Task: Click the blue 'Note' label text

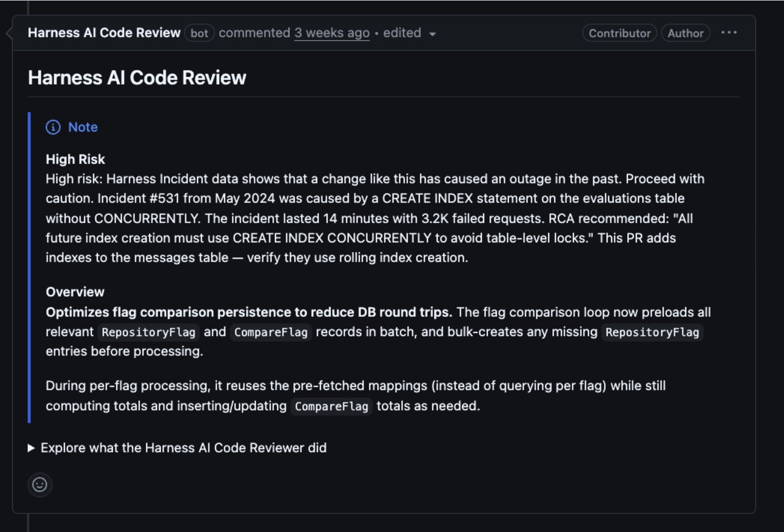Action: click(x=83, y=127)
